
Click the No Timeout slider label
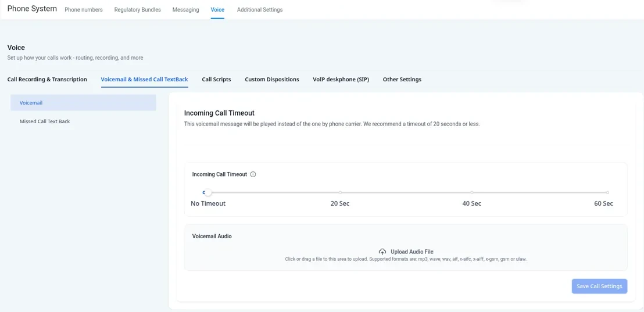click(208, 203)
